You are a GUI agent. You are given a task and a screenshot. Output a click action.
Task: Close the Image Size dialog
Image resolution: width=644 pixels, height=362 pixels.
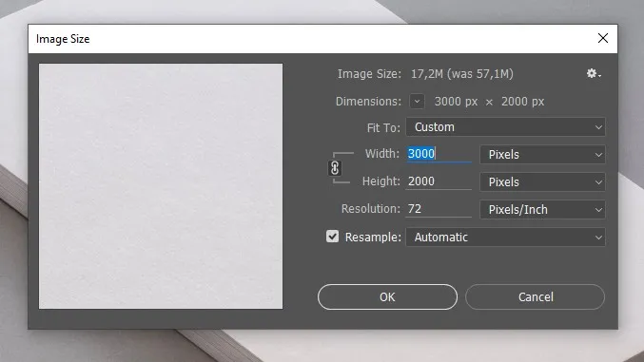pyautogui.click(x=603, y=38)
